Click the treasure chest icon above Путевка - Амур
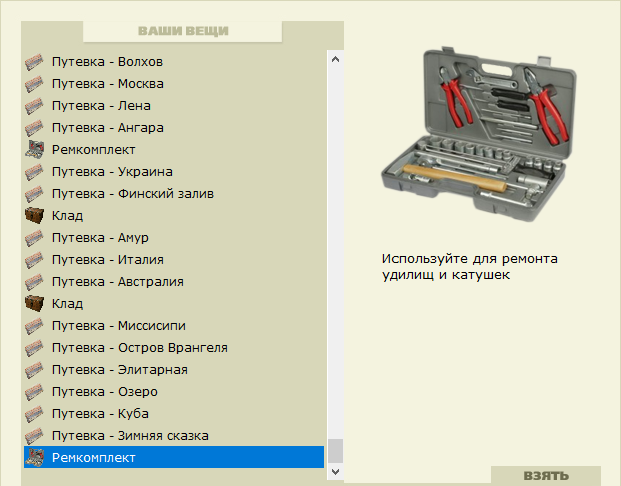Screen dimensions: 621x486 click(34, 216)
